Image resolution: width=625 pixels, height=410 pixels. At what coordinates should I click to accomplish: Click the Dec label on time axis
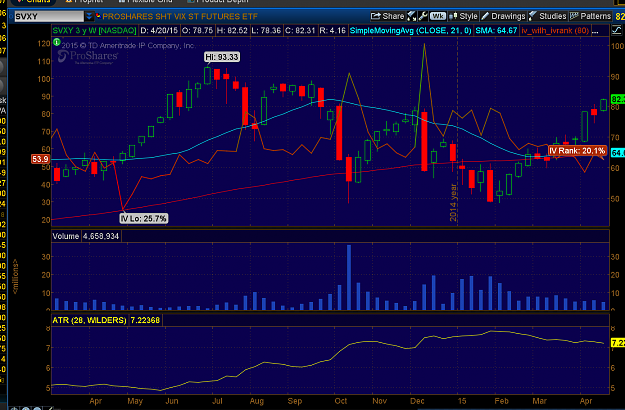tap(417, 401)
